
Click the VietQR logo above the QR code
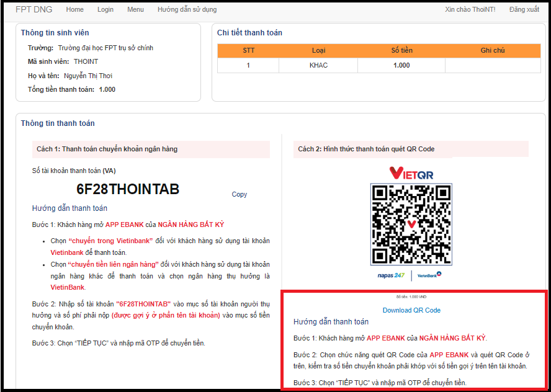411,173
